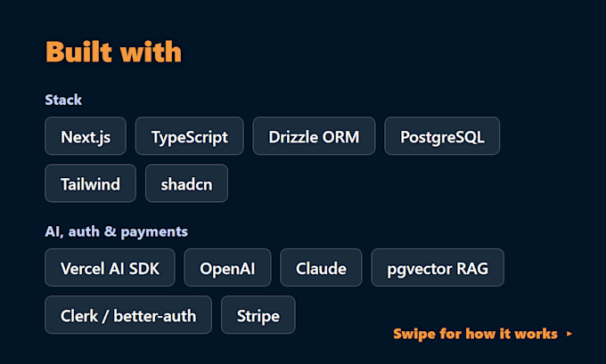
Task: Click the Tailwind chip
Action: coord(90,183)
